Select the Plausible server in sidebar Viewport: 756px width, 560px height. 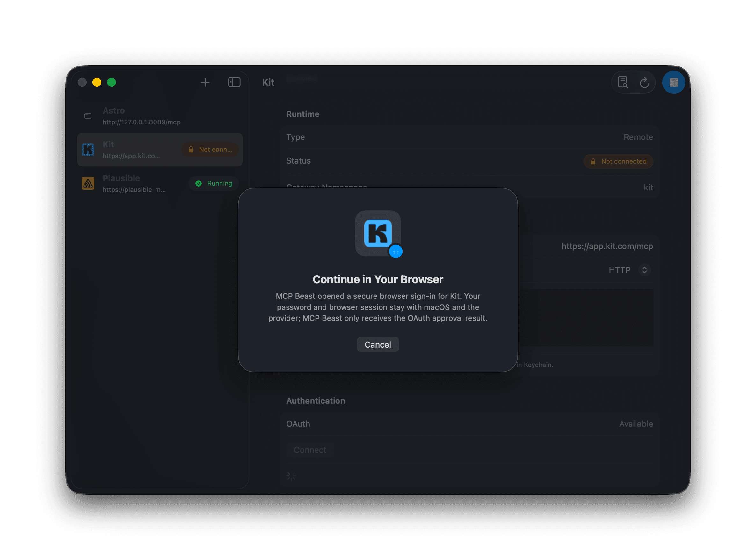(x=160, y=183)
